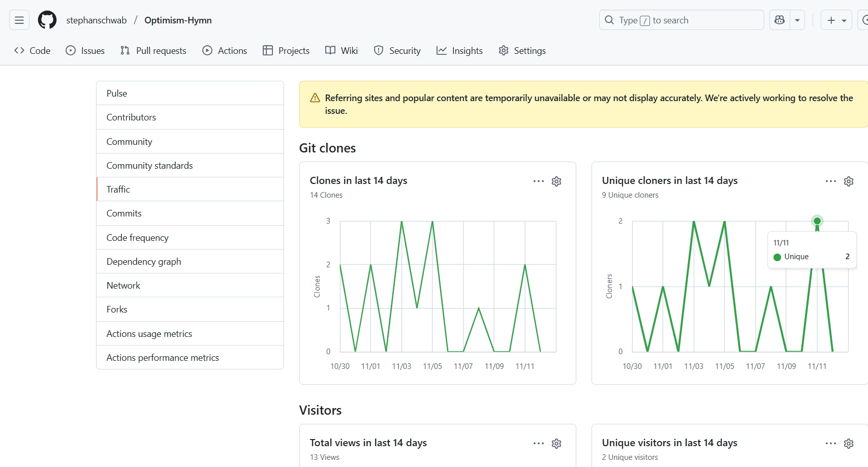Open three-dot menu on Clones chart
Viewport: 868px width, 467px height.
click(539, 181)
